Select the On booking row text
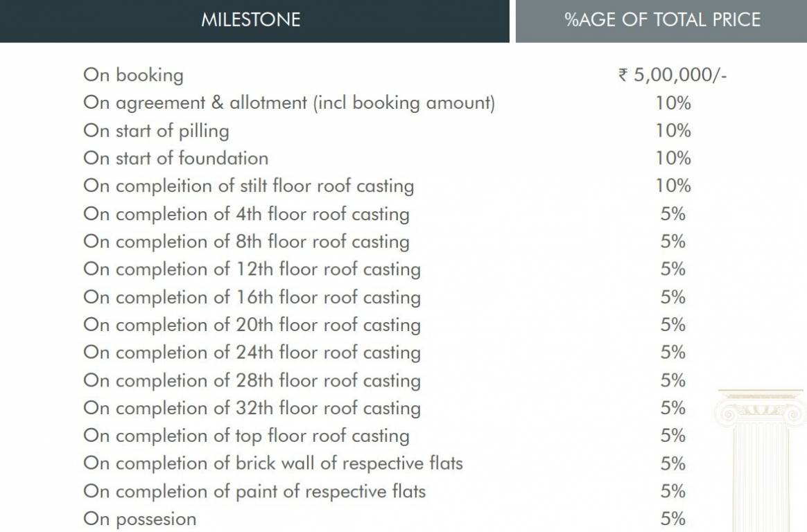Image resolution: width=807 pixels, height=532 pixels. pos(133,75)
